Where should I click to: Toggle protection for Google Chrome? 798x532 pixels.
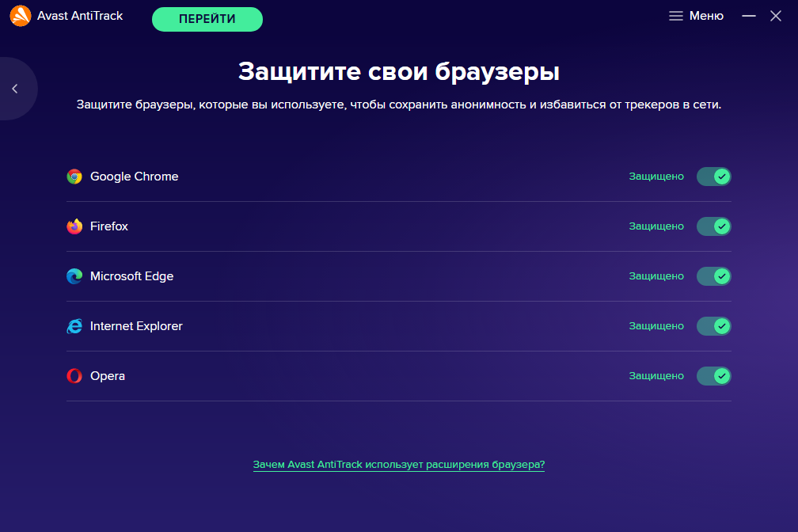pyautogui.click(x=713, y=177)
